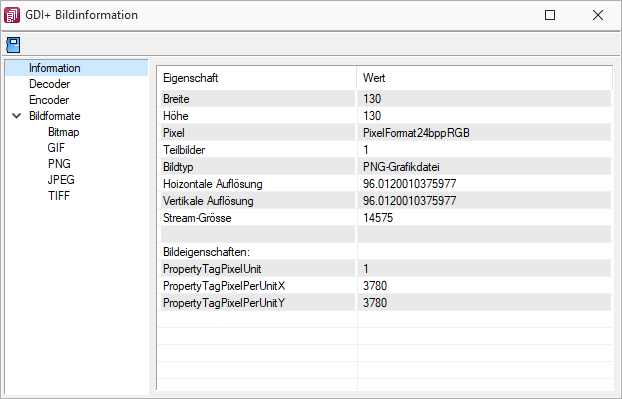Choose JPEG under Bildformate
This screenshot has height=399, width=622.
[61, 180]
